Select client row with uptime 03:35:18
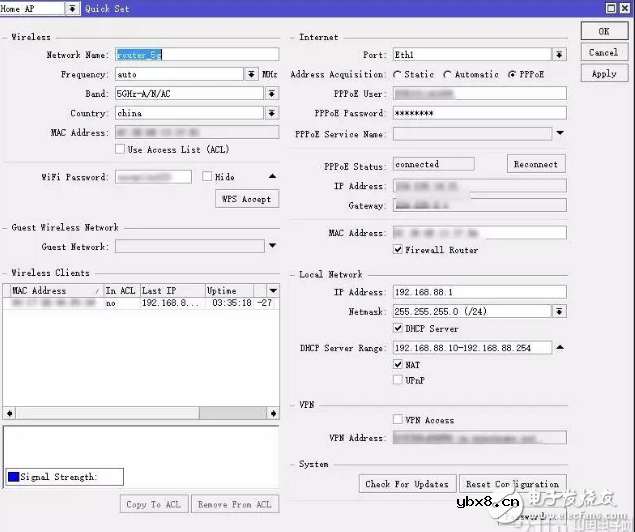 pyautogui.click(x=141, y=303)
